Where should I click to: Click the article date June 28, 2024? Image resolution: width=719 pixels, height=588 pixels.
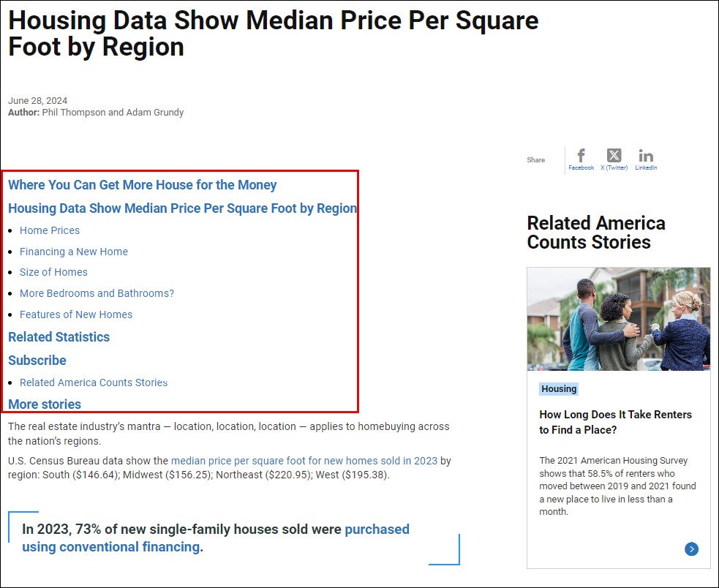(x=37, y=100)
